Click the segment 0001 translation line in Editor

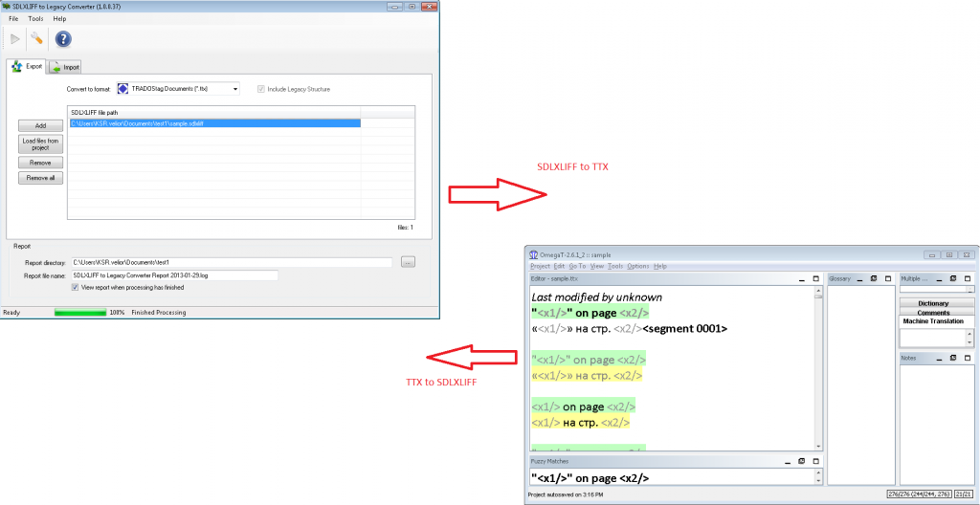630,327
